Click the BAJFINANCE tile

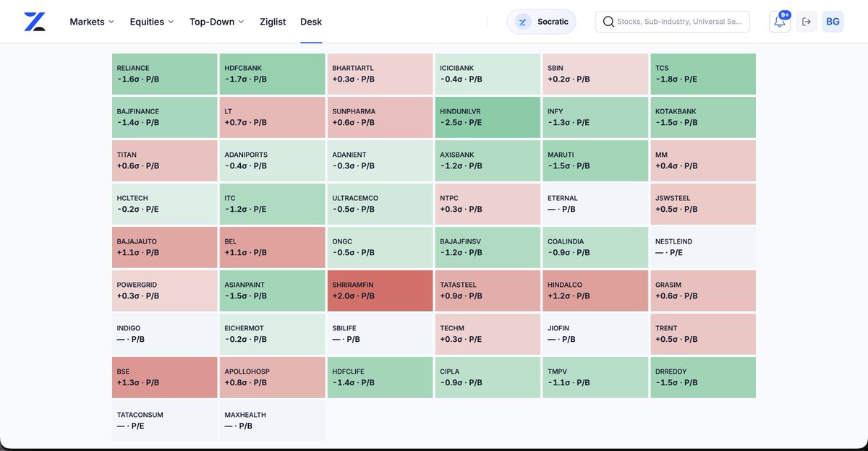(x=164, y=117)
